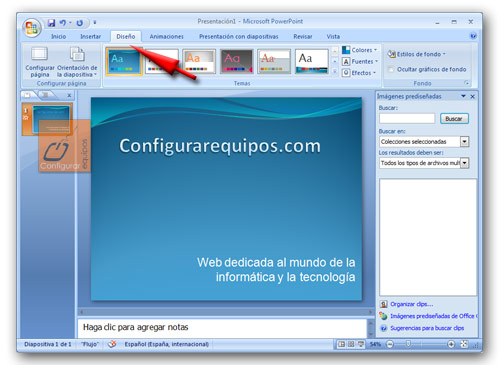Screen dimensions: 500x365
Task: Open the Fuentes theme fonts dropdown
Action: pos(360,61)
